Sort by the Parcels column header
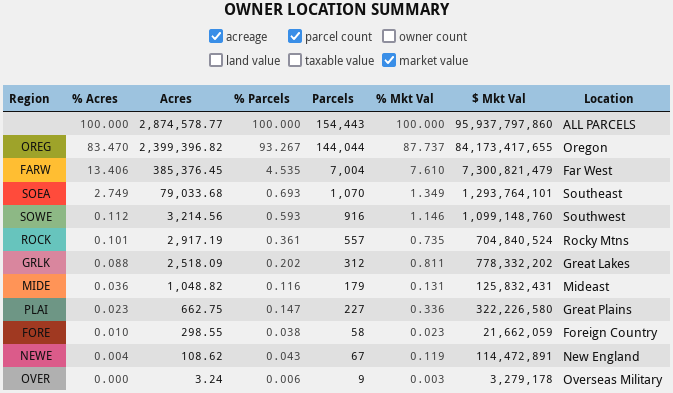 point(333,99)
